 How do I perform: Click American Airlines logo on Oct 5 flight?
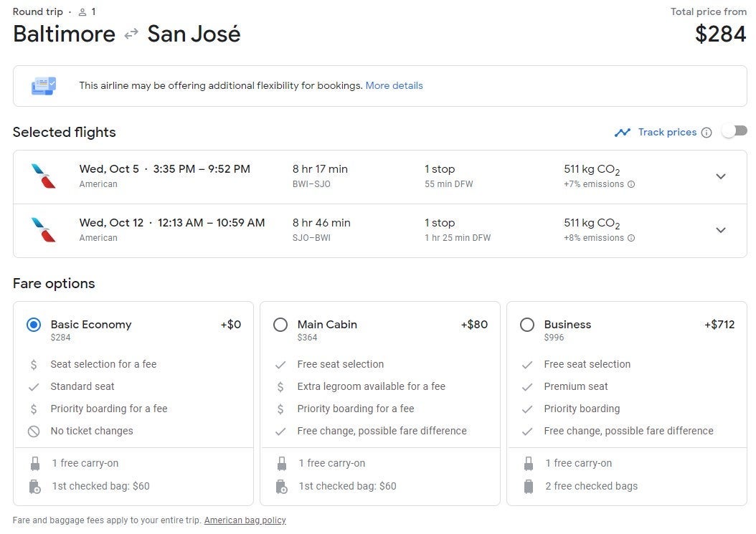coord(44,176)
